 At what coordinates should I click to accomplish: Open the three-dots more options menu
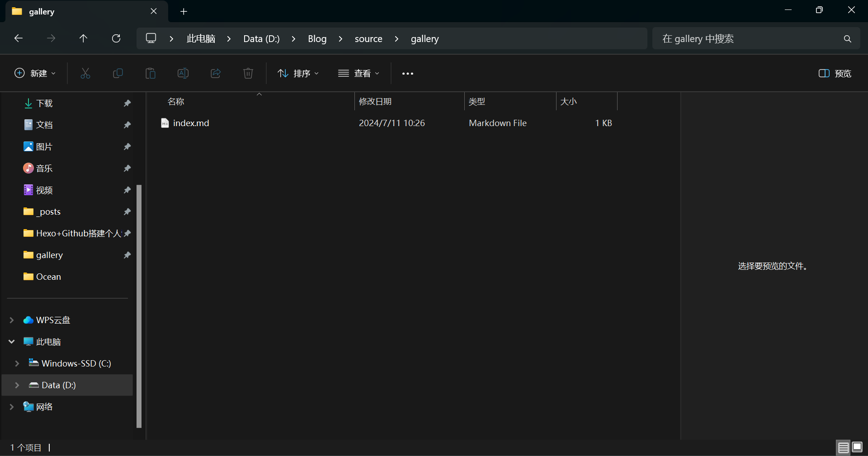pyautogui.click(x=407, y=74)
